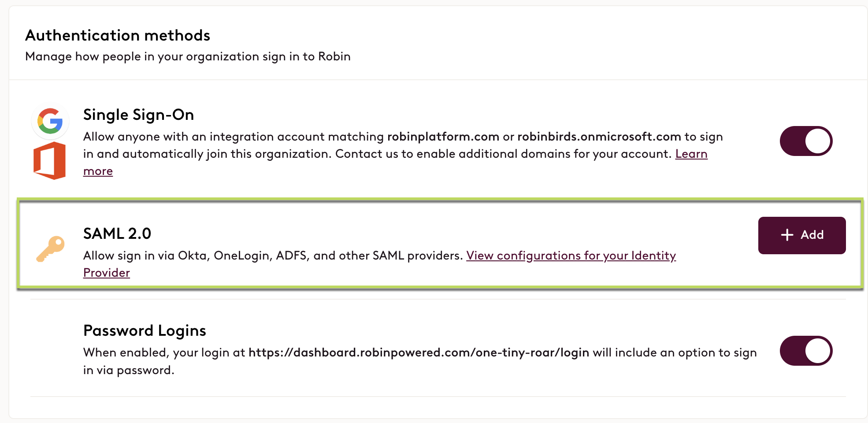
Task: Click the robinplatform.com domain text
Action: (443, 137)
